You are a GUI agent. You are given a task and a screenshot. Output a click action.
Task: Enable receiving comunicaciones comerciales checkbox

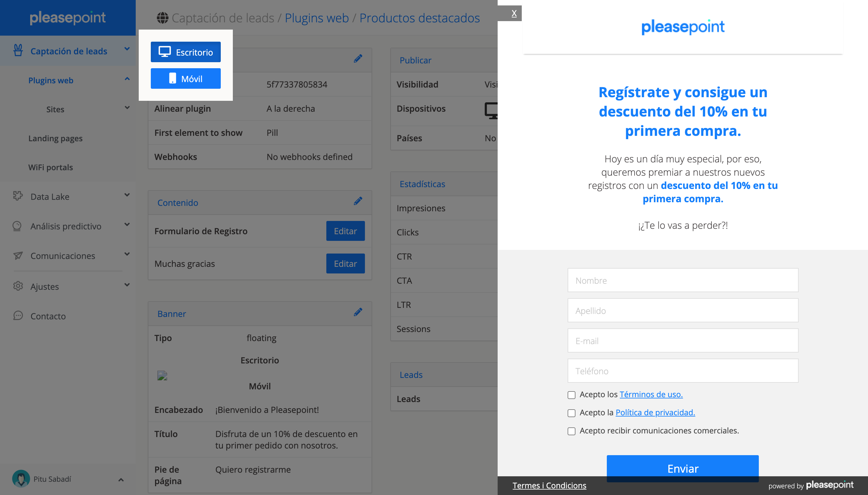pos(572,431)
